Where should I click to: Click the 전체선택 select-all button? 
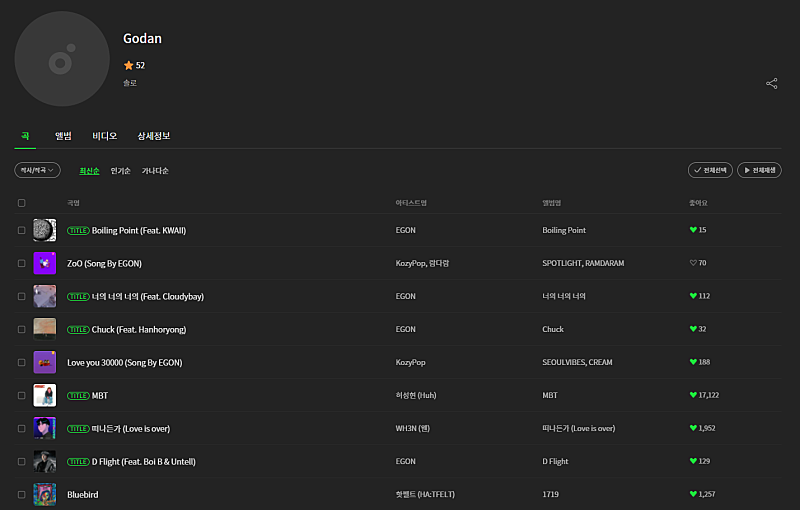[711, 170]
